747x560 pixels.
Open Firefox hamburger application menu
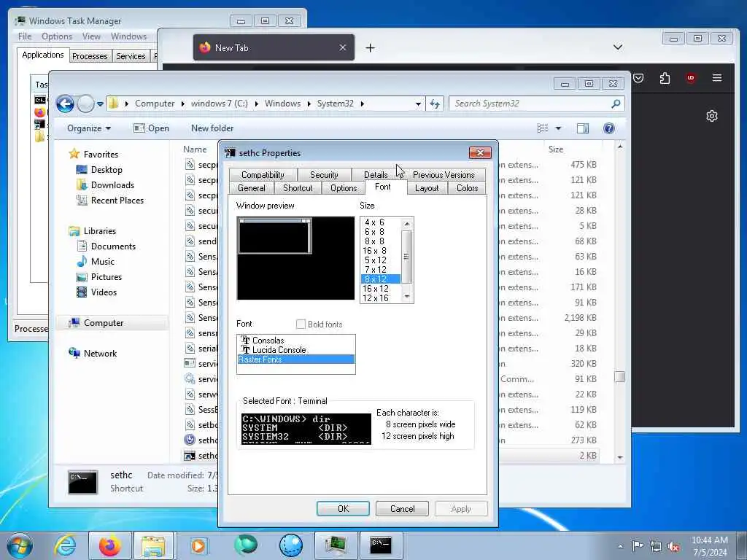(717, 77)
